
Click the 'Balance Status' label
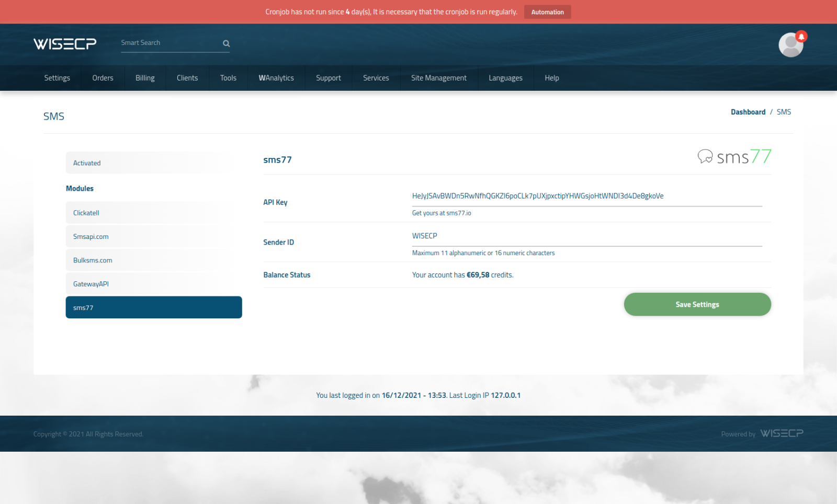287,275
